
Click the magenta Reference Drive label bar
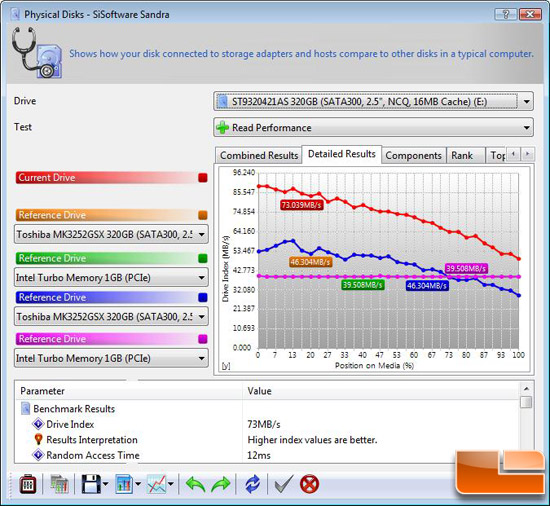[x=106, y=339]
